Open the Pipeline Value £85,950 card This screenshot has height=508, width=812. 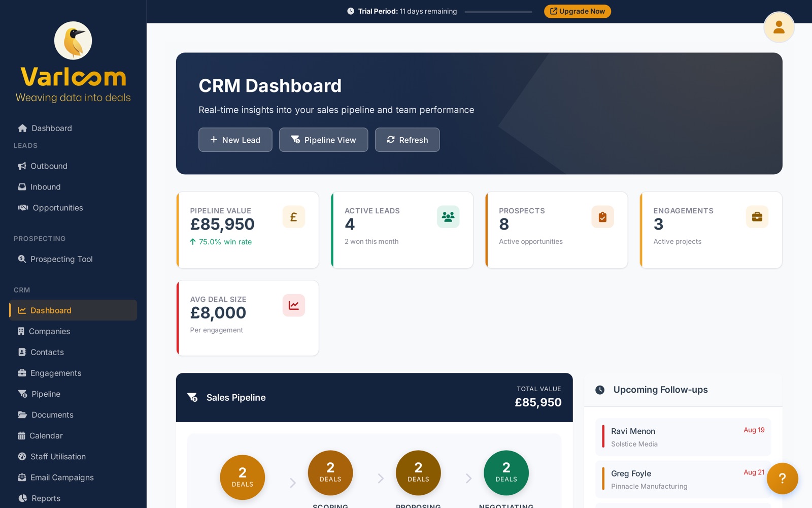(248, 230)
